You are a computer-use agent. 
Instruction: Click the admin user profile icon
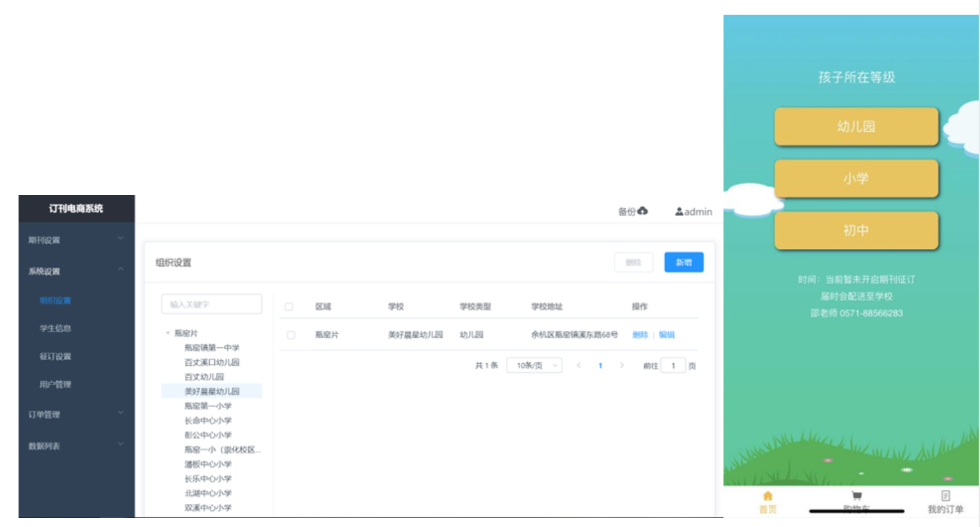679,212
